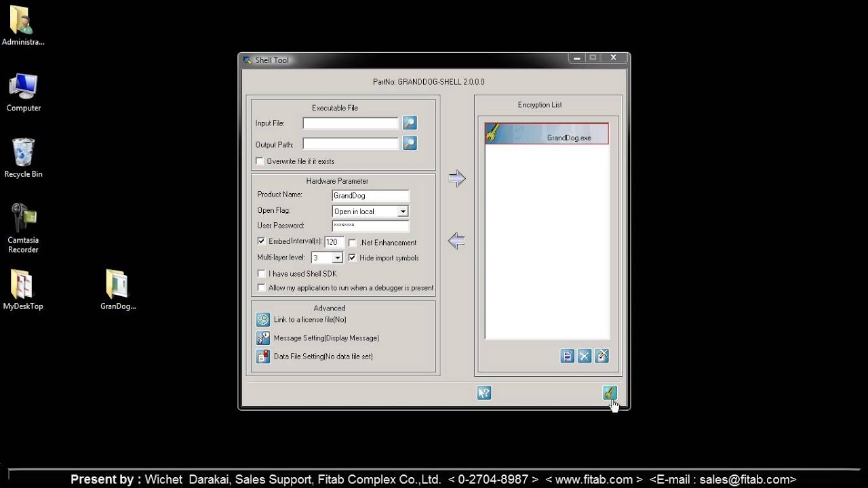Uncheck Embed Interval(s) checkbox
The height and width of the screenshot is (488, 868).
[261, 241]
